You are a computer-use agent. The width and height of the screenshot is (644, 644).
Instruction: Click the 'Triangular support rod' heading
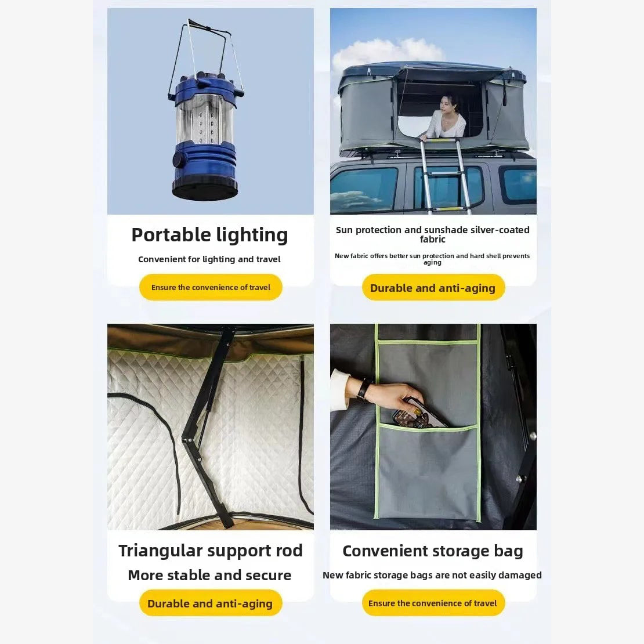click(210, 551)
